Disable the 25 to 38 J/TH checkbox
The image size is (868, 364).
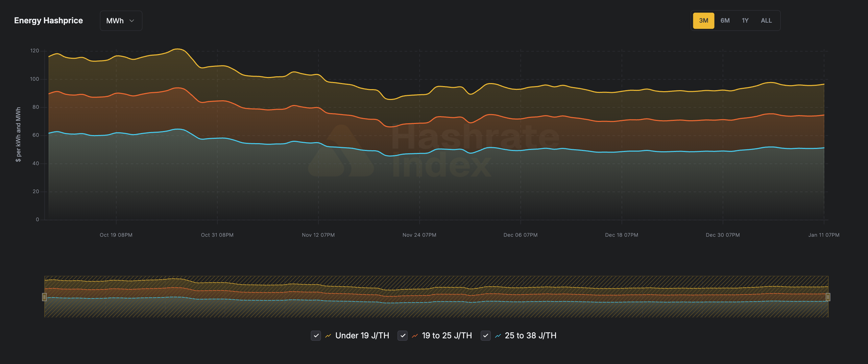point(485,336)
